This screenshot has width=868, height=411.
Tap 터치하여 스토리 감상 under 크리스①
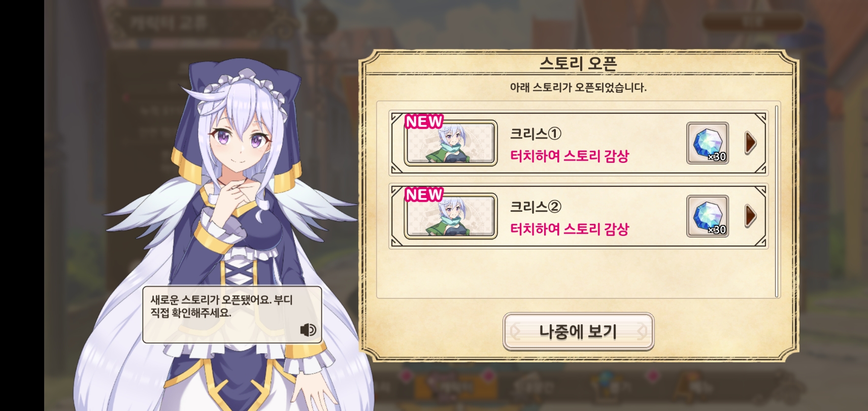[x=570, y=156]
